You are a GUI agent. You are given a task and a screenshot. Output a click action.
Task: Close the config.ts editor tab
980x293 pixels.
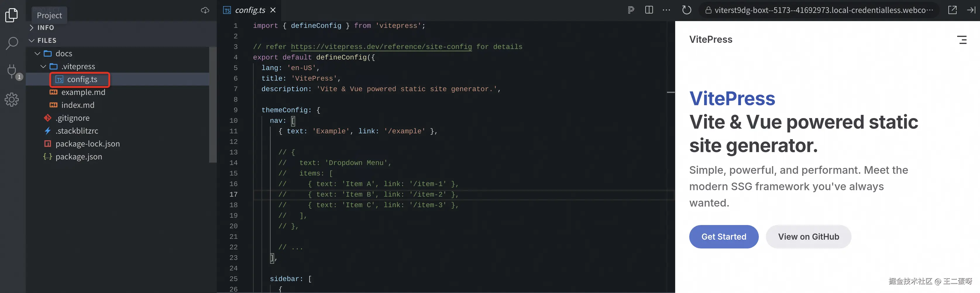click(x=273, y=10)
